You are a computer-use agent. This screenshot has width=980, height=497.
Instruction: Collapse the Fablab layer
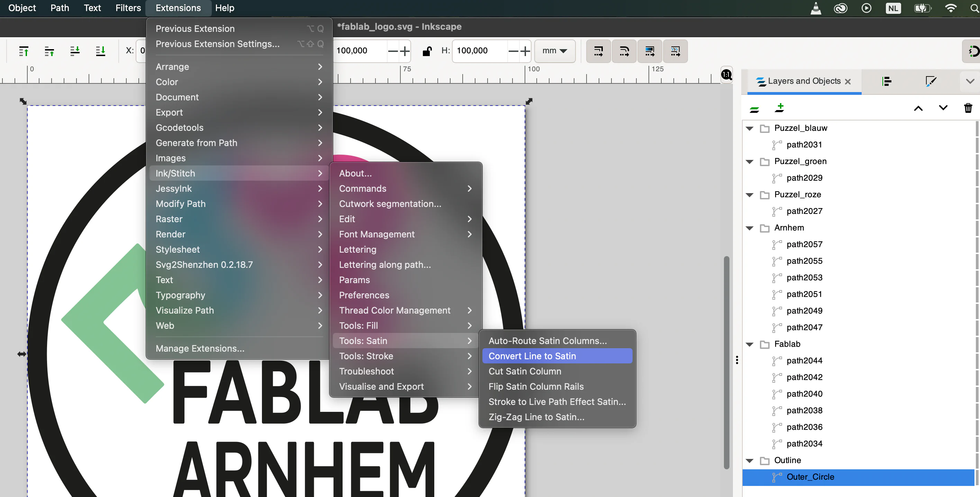tap(750, 344)
